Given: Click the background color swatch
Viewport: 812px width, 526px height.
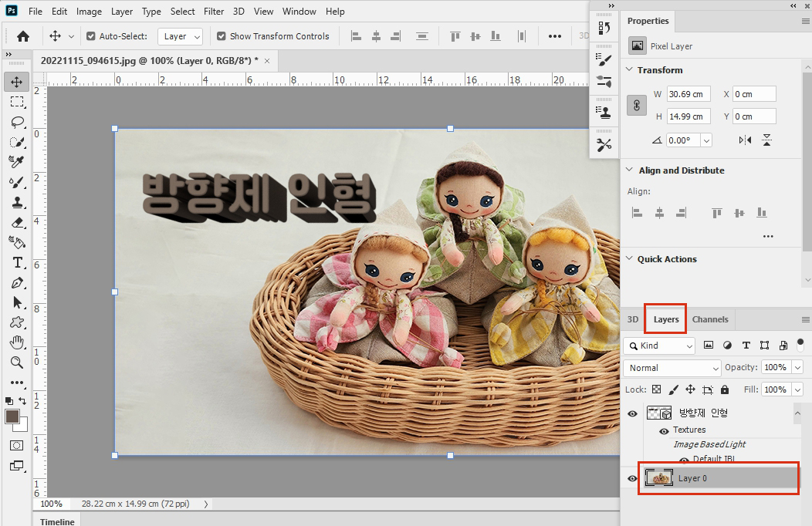Looking at the screenshot, I should click(23, 427).
